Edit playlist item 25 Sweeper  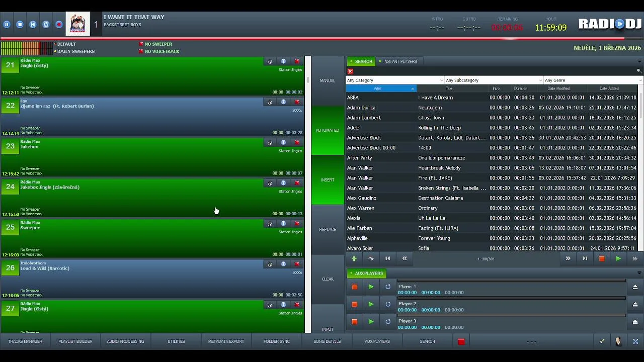(270, 224)
